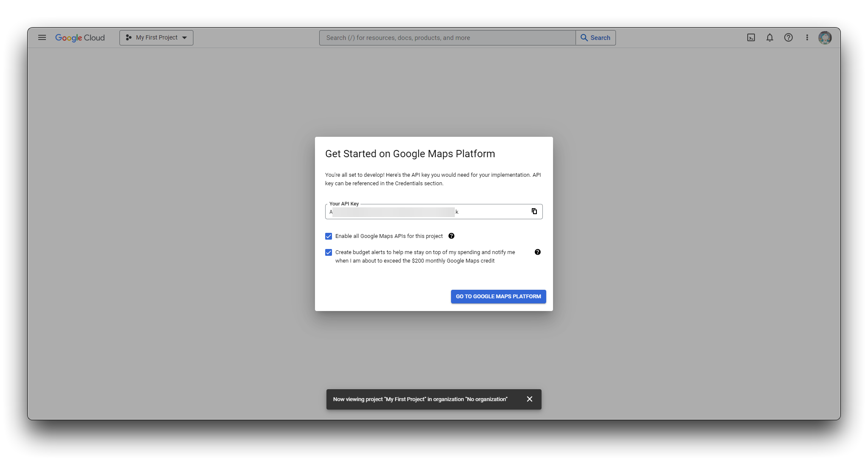Click the Your API Key field
The width and height of the screenshot is (868, 461).
[x=434, y=212]
